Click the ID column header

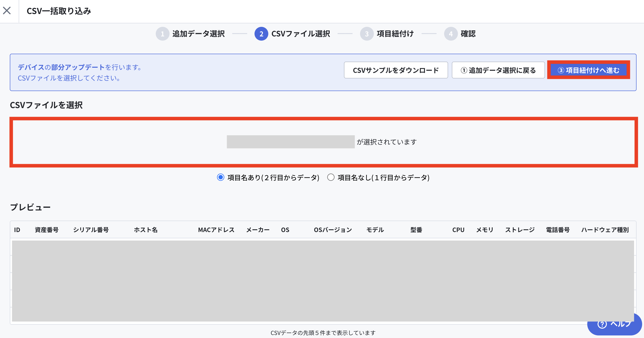coord(17,230)
